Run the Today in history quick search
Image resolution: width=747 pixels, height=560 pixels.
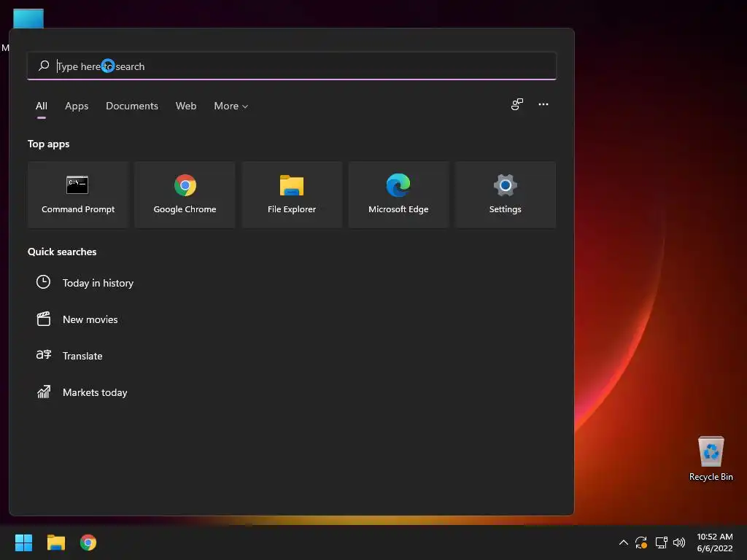point(98,283)
